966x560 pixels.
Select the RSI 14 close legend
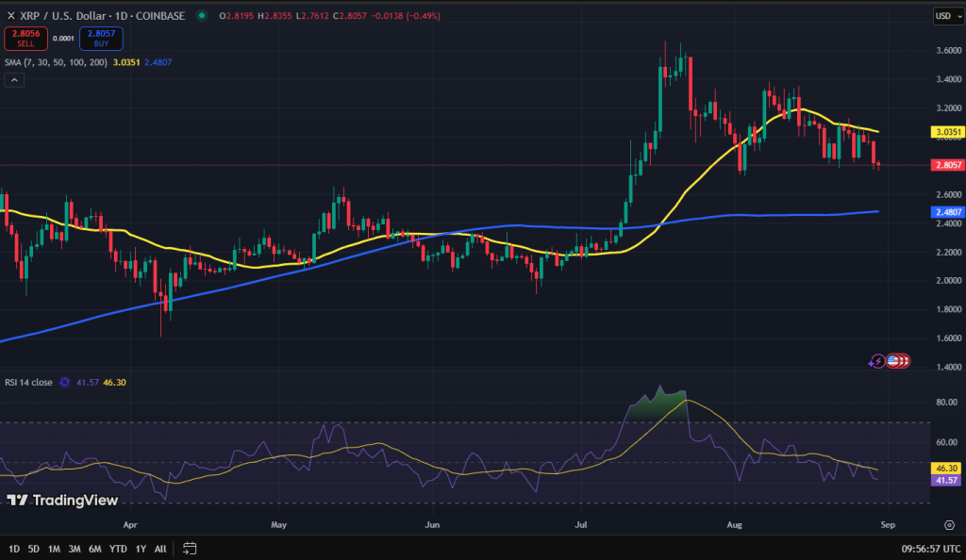[x=29, y=382]
